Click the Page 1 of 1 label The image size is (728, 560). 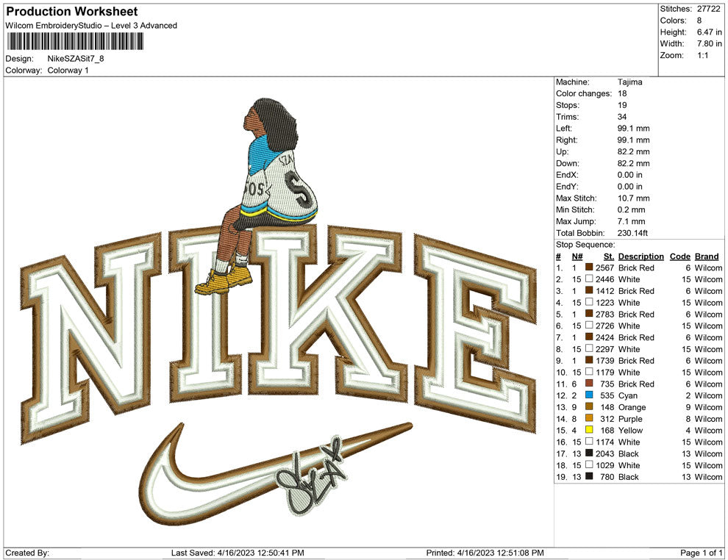(x=701, y=553)
